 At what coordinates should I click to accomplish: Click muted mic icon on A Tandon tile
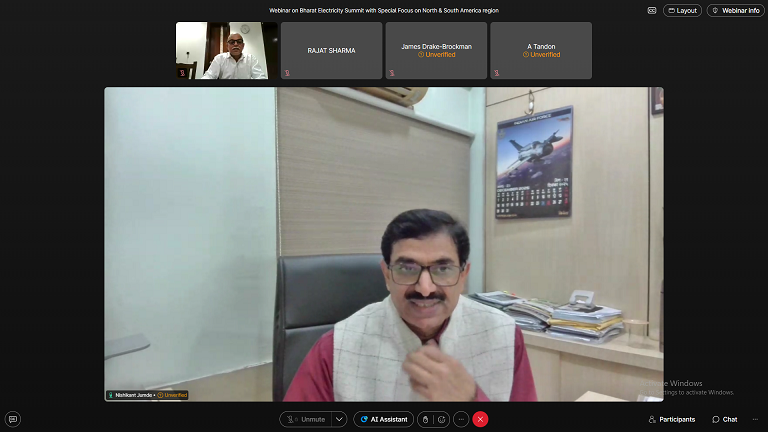pyautogui.click(x=497, y=72)
